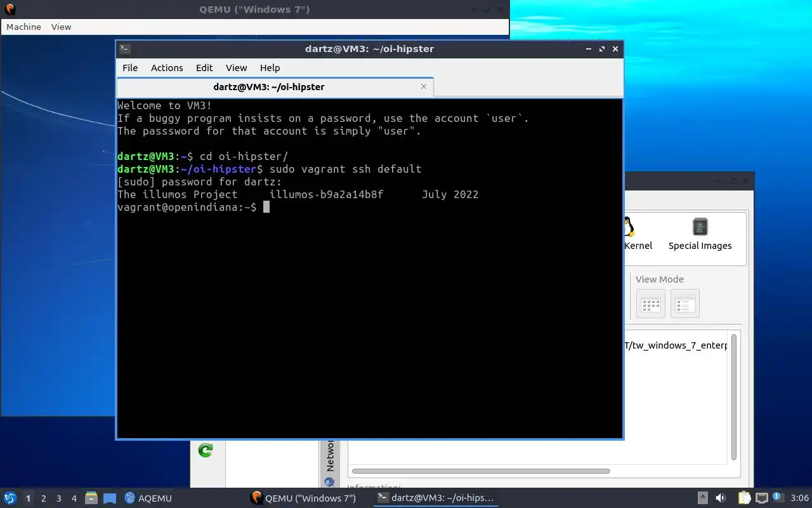Open the clipboard tray icon
The width and height of the screenshot is (812, 508).
(x=743, y=498)
